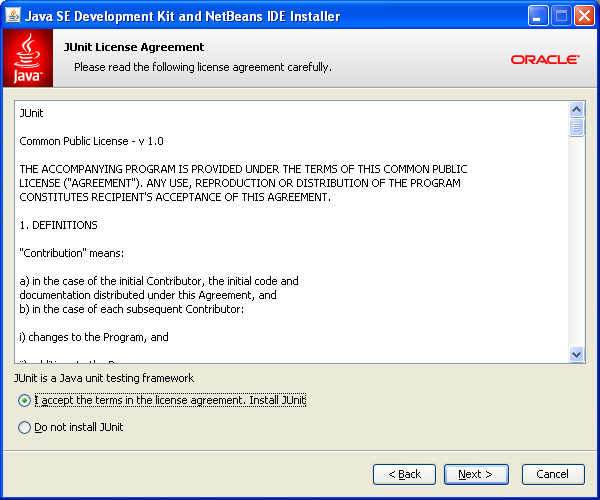
Task: Click the first 'JUnit' line of the license text
Action: point(31,113)
